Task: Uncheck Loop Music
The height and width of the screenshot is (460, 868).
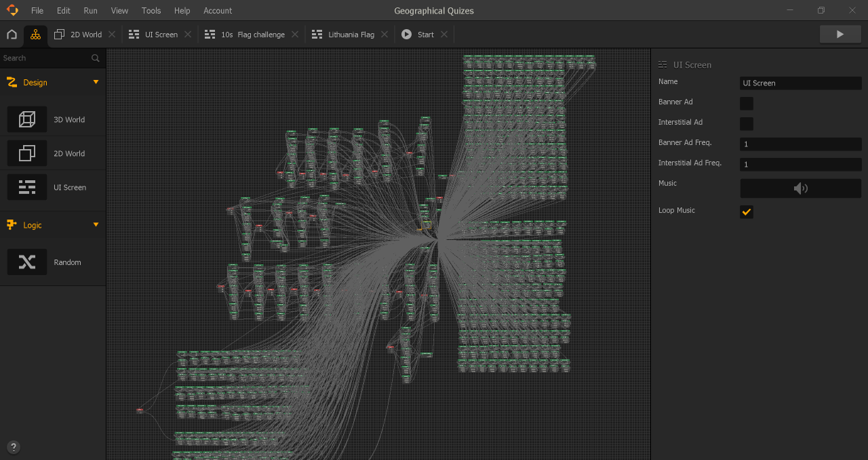Action: 746,211
